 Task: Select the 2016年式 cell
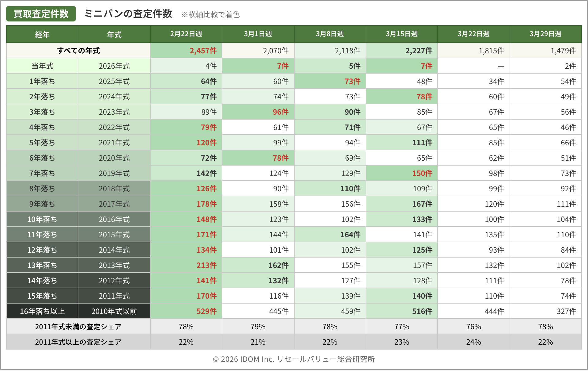tap(114, 219)
